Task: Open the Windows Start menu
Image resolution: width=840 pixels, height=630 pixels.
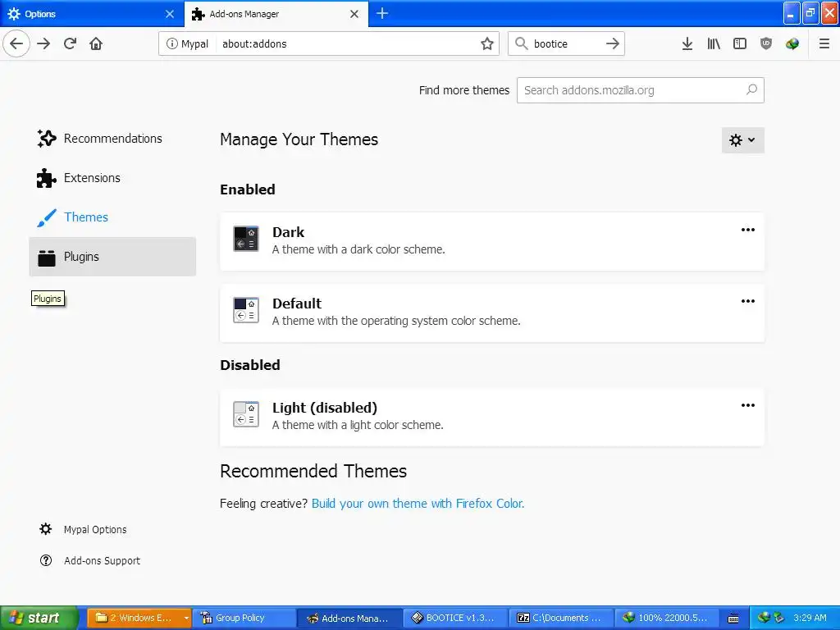Action: point(39,618)
